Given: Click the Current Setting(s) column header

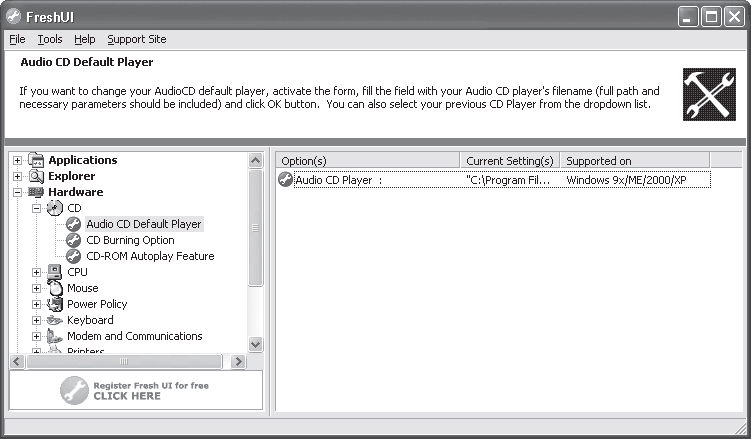Looking at the screenshot, I should pos(509,161).
